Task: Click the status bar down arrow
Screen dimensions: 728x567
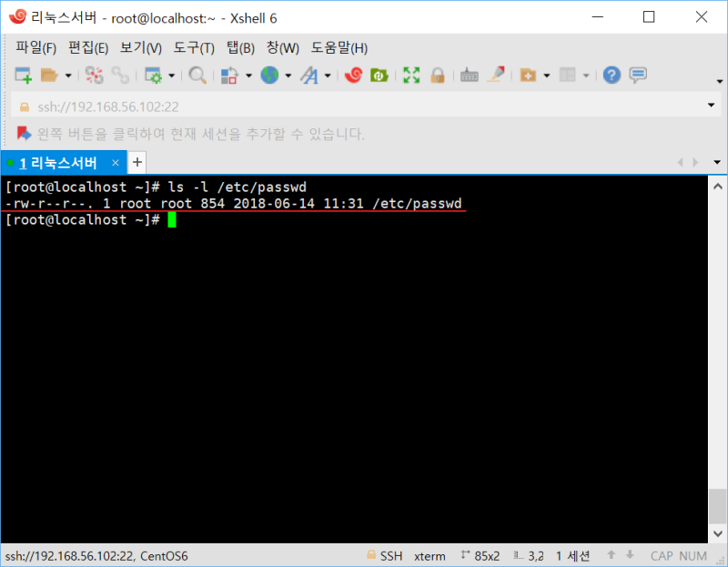Action: [630, 554]
